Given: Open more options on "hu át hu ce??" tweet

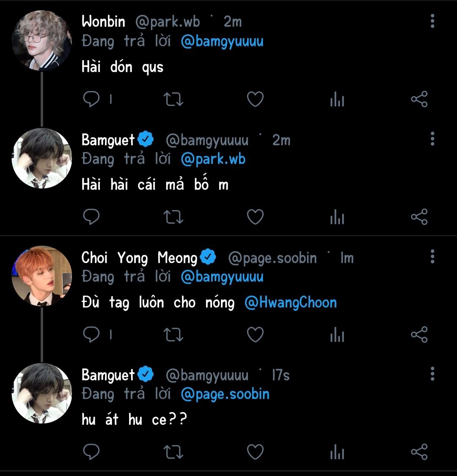Looking at the screenshot, I should point(432,374).
